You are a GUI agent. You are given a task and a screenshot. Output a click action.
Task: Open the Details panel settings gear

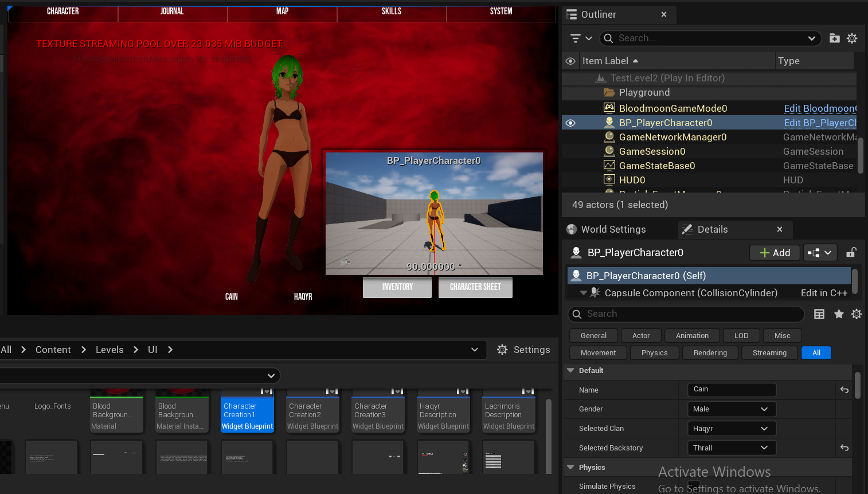857,314
